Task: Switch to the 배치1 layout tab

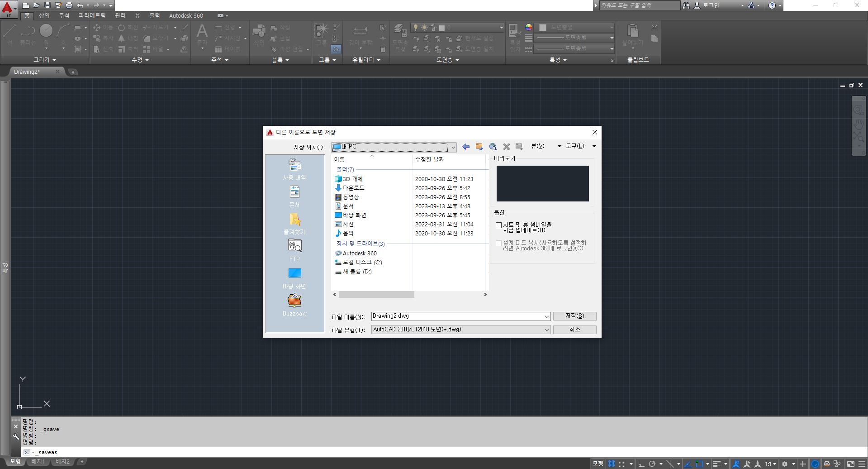Action: tap(38, 462)
